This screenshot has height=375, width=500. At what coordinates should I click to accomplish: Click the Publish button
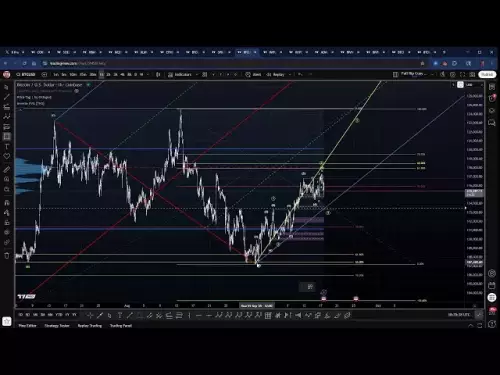[487, 74]
